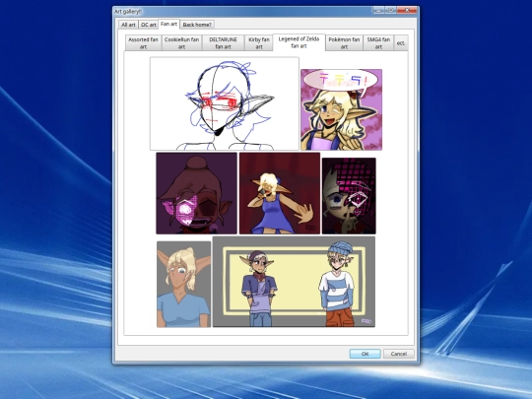Screen dimensions: 532x399
Task: Switch to DELTARUNE fan art tab
Action: click(x=223, y=43)
